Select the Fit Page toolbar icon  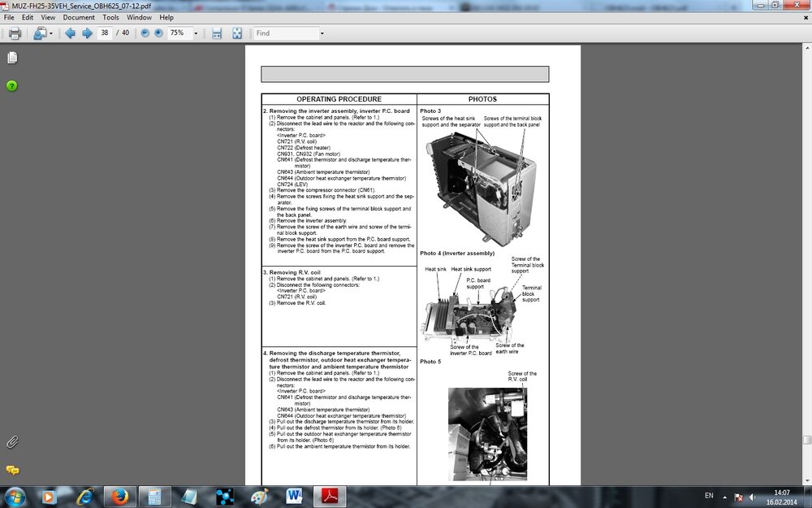point(238,33)
